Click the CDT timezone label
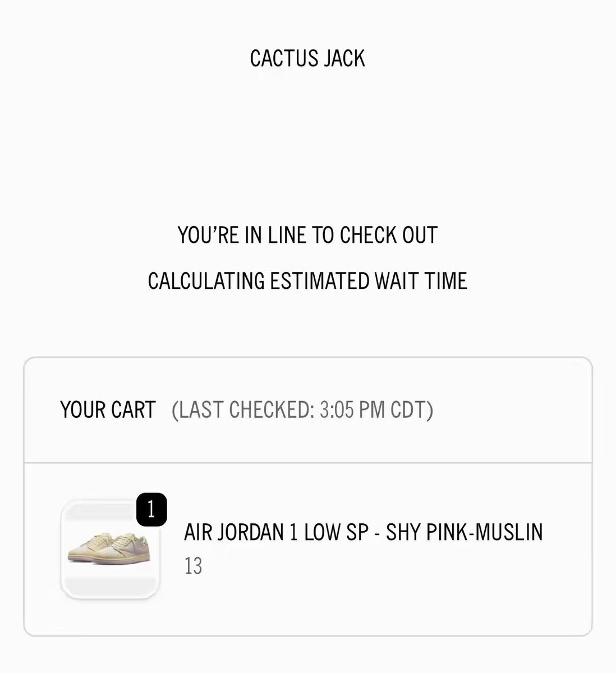Screen dimensions: 616x673 tap(408, 410)
